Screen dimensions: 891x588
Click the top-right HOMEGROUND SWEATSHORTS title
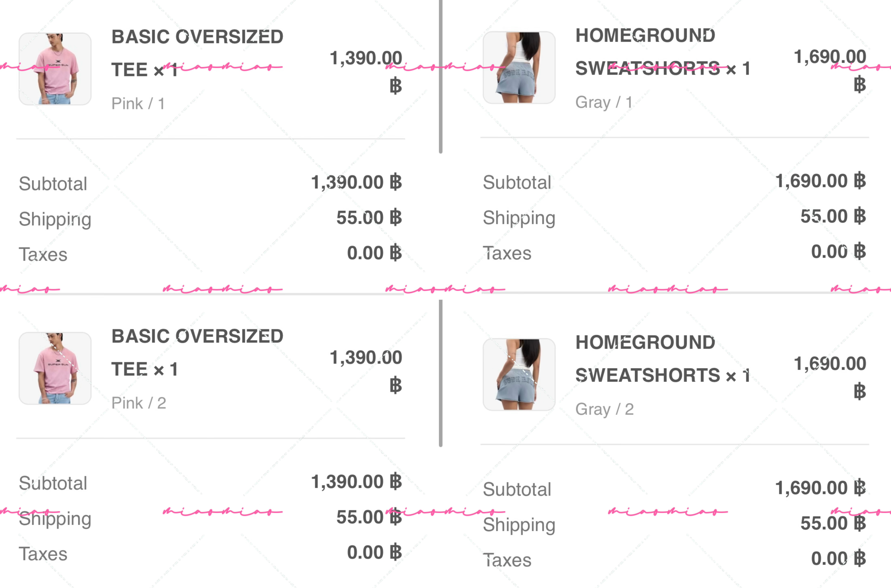[663, 52]
